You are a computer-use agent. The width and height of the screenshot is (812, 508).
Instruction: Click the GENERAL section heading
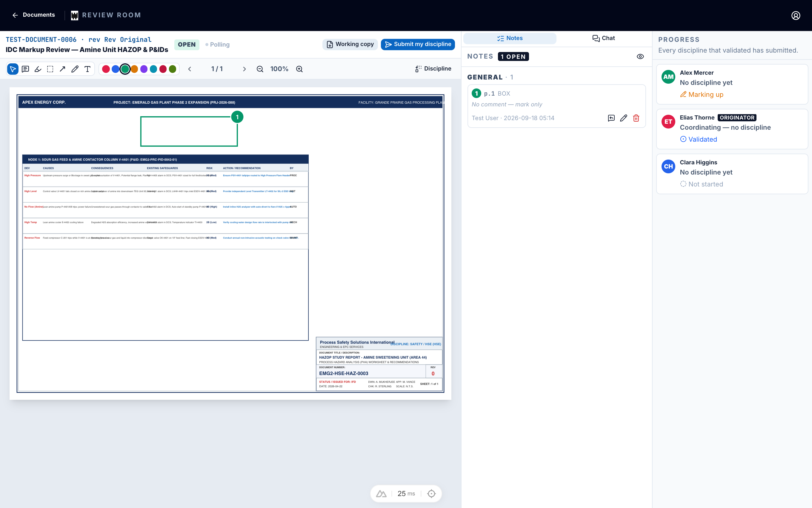(x=485, y=77)
